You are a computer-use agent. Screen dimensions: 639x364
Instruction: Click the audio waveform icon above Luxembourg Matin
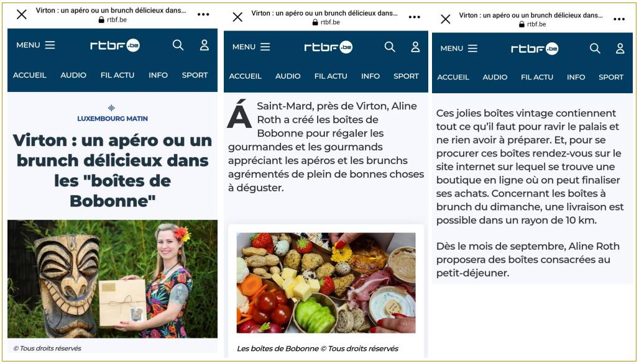point(111,108)
